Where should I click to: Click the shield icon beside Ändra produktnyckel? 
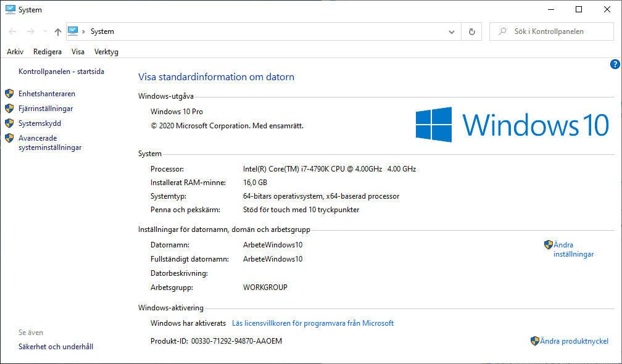(x=534, y=341)
